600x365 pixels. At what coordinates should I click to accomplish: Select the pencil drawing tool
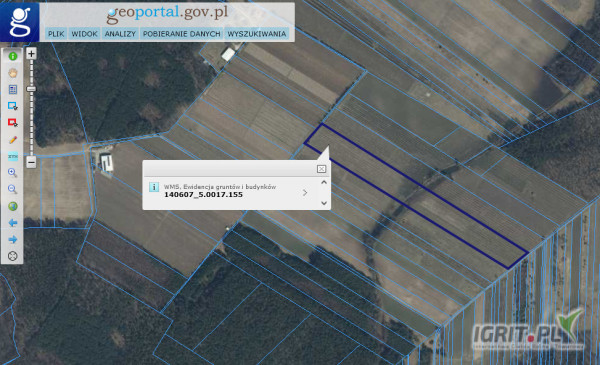[13, 140]
